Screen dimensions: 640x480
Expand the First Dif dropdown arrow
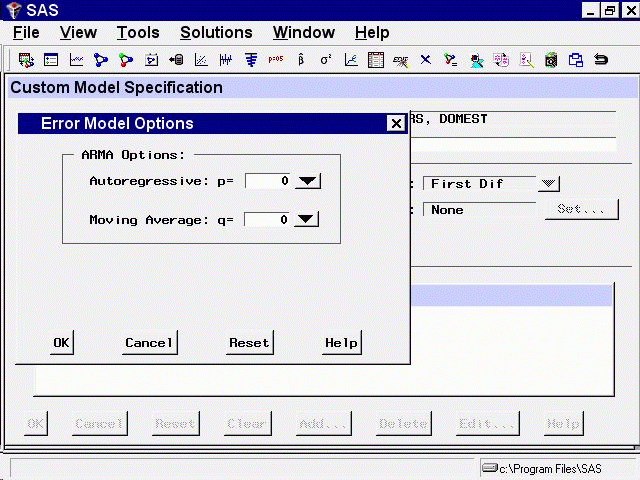548,184
